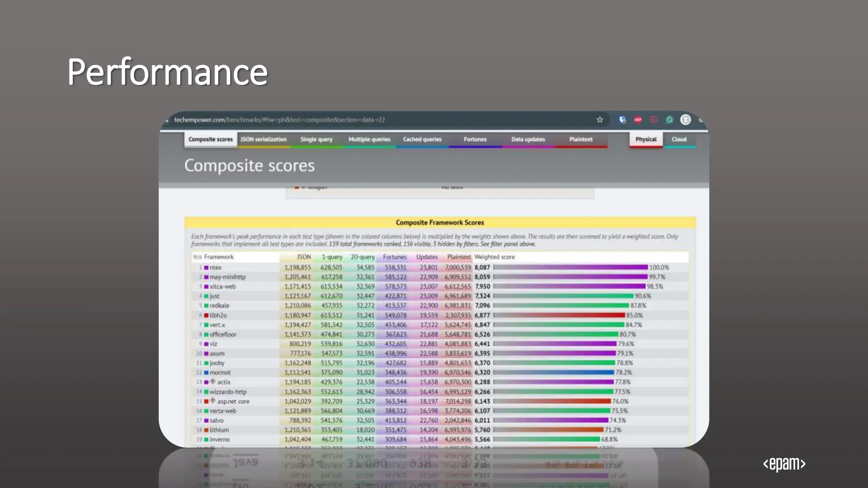Click the vert.x framework name
Screen dimensions: 868x488
[x=217, y=325]
